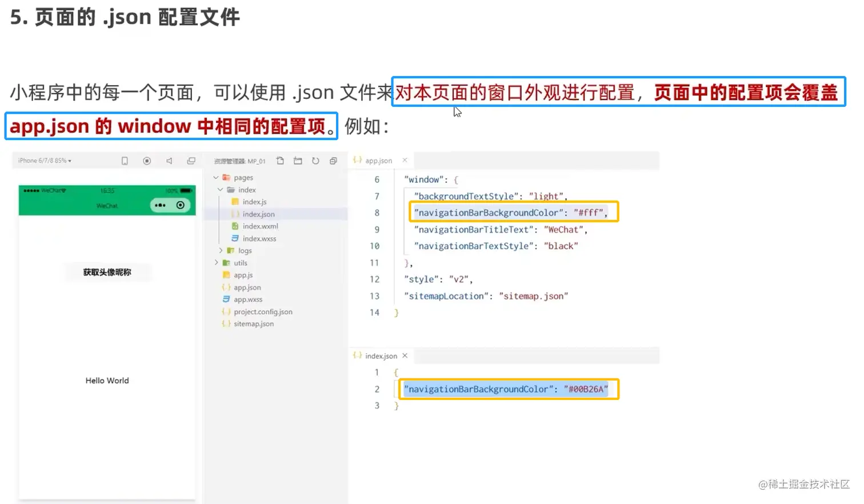The width and height of the screenshot is (864, 504).
Task: Click the refresh icon in explorer toolbar
Action: [x=315, y=161]
